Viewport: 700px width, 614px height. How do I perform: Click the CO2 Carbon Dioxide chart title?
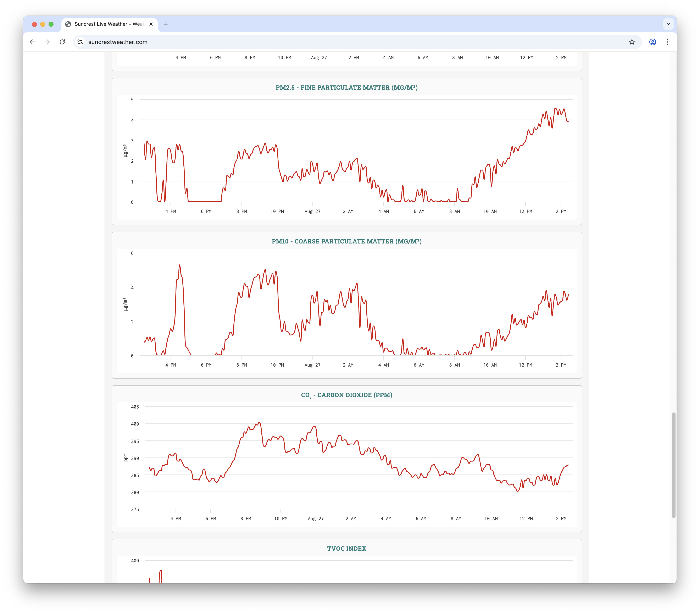point(346,395)
